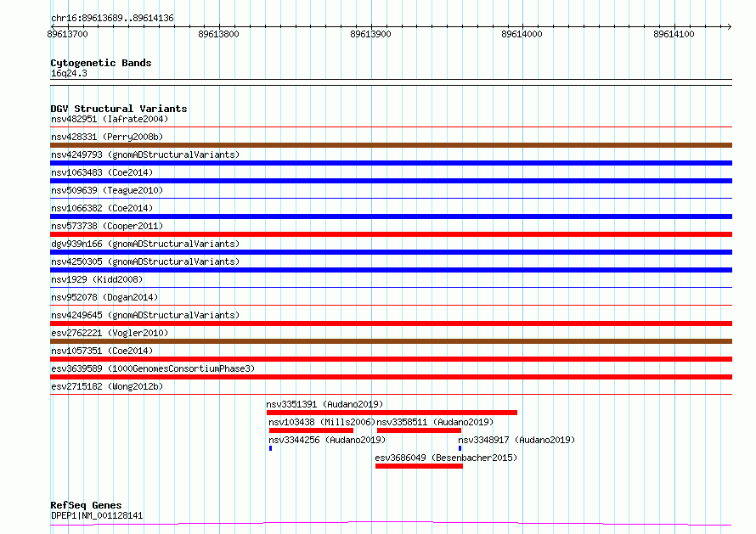Select the nsv3344256 (Audano2019) label
The image size is (756, 534).
click(x=327, y=440)
